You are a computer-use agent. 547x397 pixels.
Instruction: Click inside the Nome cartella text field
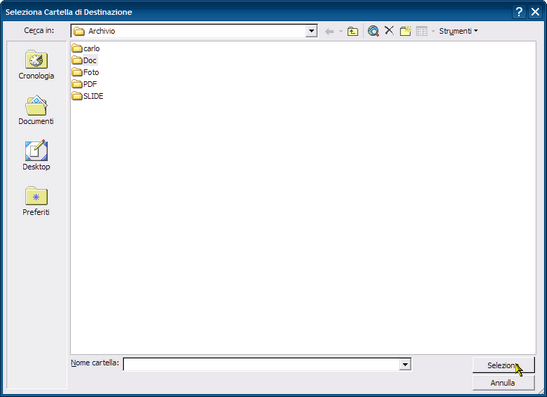tap(262, 365)
